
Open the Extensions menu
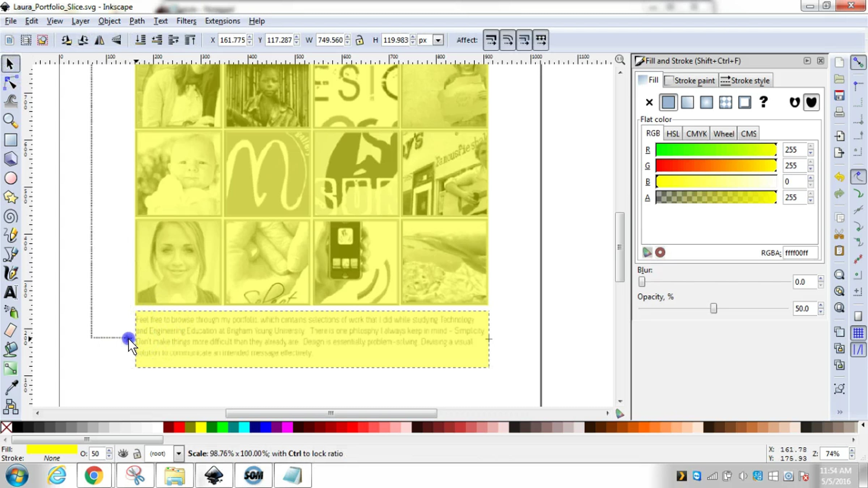(222, 21)
